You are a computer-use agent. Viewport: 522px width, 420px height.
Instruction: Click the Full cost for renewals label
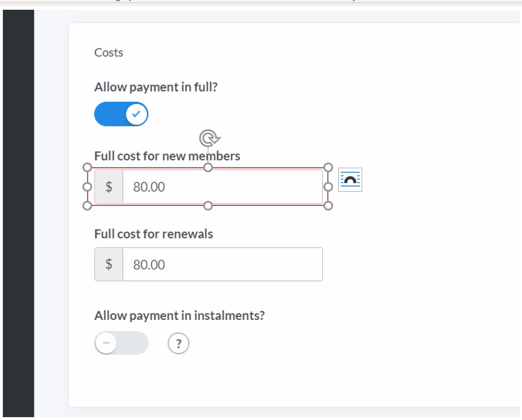click(153, 234)
